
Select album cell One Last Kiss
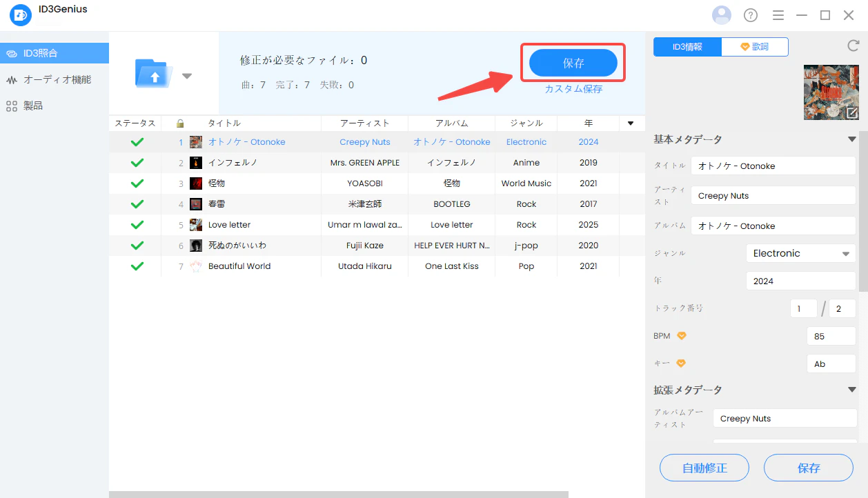click(x=452, y=266)
